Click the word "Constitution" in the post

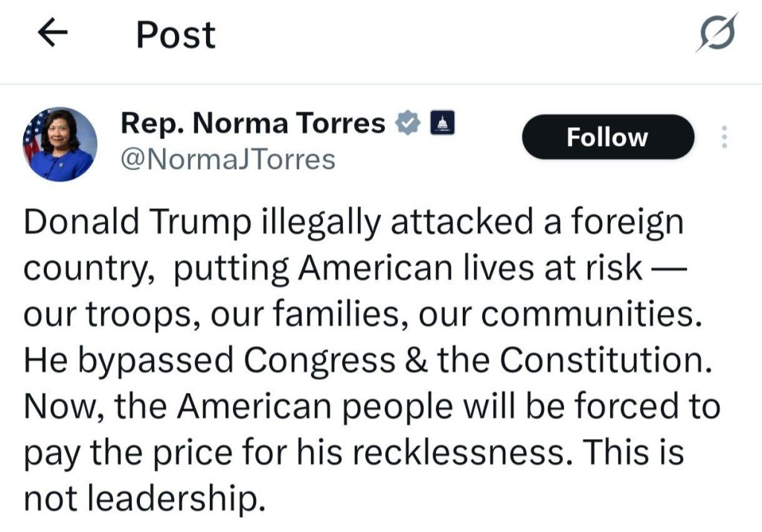(601, 360)
